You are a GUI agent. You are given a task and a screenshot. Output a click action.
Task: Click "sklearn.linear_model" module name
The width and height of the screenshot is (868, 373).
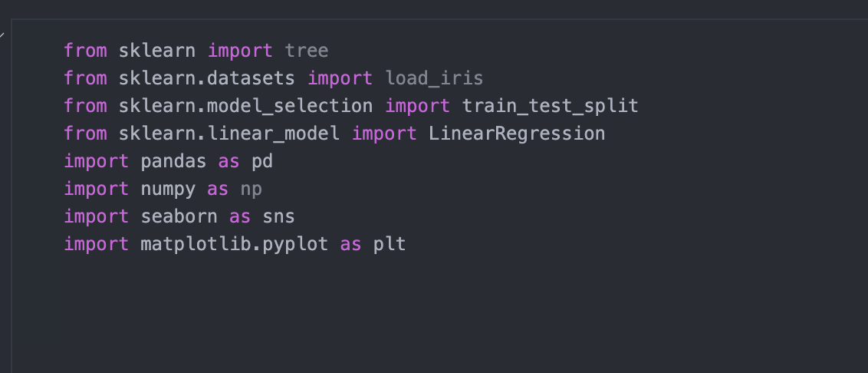(229, 134)
